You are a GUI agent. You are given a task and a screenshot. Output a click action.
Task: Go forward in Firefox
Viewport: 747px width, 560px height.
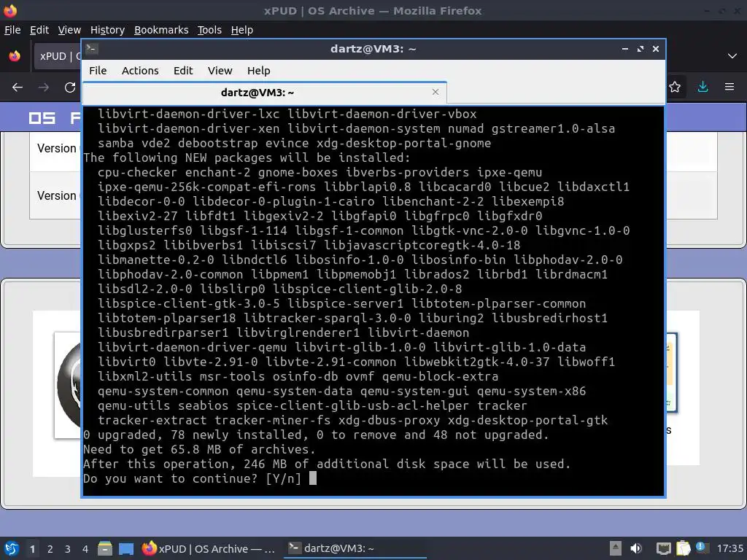point(43,87)
